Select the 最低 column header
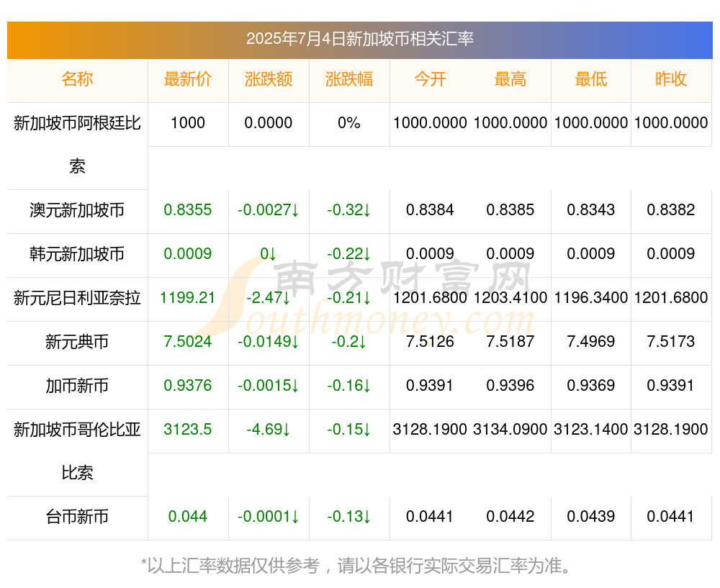This screenshot has height=588, width=720. coord(591,79)
